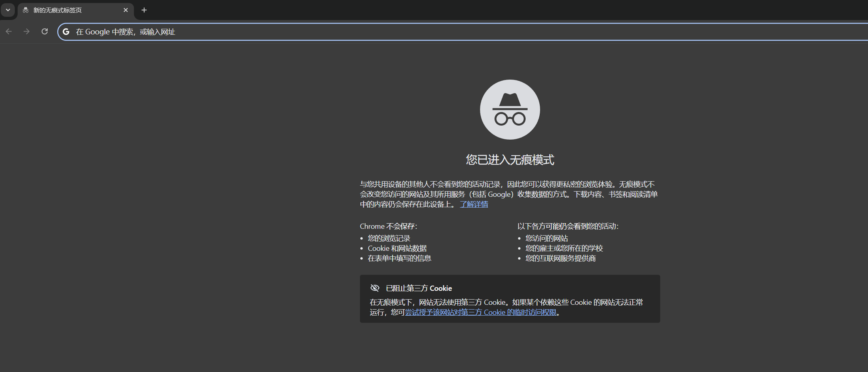Click the Google logo in address bar

pos(66,32)
